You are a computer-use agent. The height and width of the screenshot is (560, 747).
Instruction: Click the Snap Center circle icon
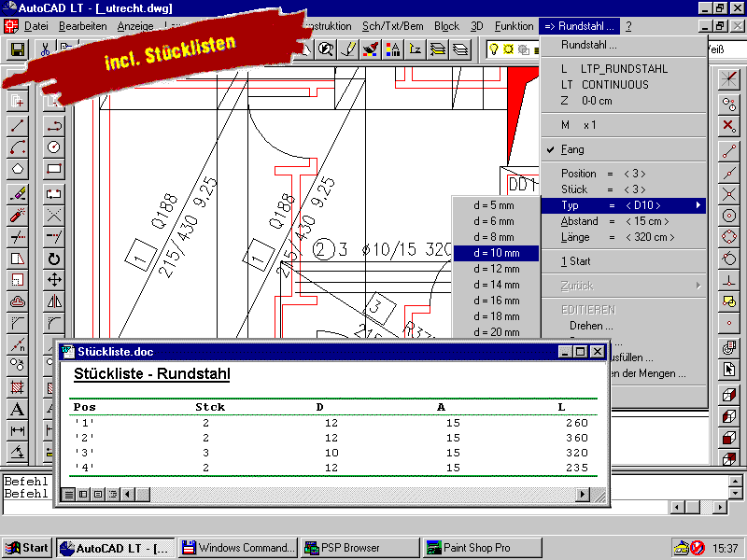pos(729,216)
